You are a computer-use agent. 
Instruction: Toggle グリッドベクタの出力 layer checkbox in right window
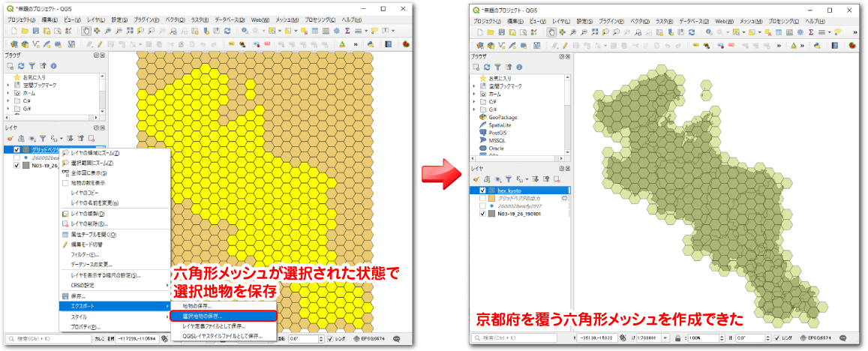(482, 198)
